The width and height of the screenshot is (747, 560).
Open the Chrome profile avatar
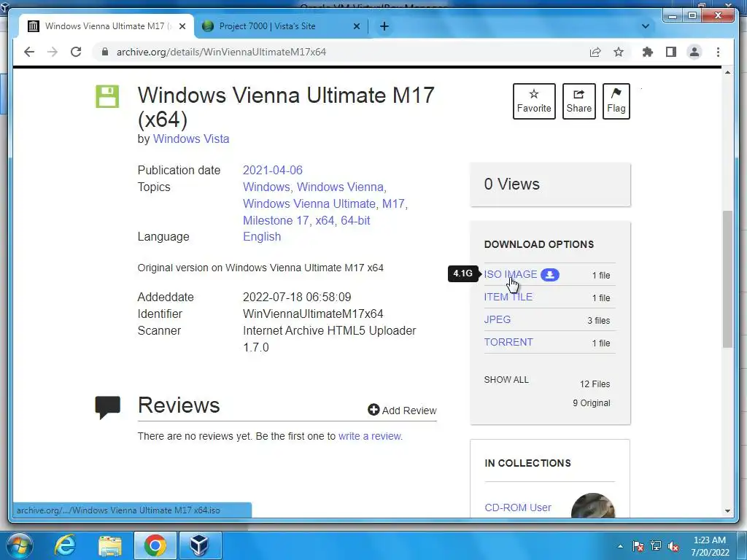click(x=694, y=52)
